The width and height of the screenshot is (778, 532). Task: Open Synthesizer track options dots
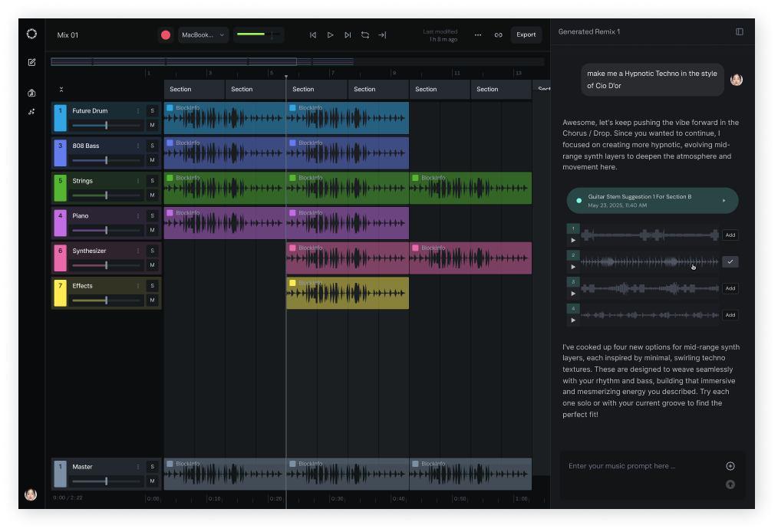138,251
